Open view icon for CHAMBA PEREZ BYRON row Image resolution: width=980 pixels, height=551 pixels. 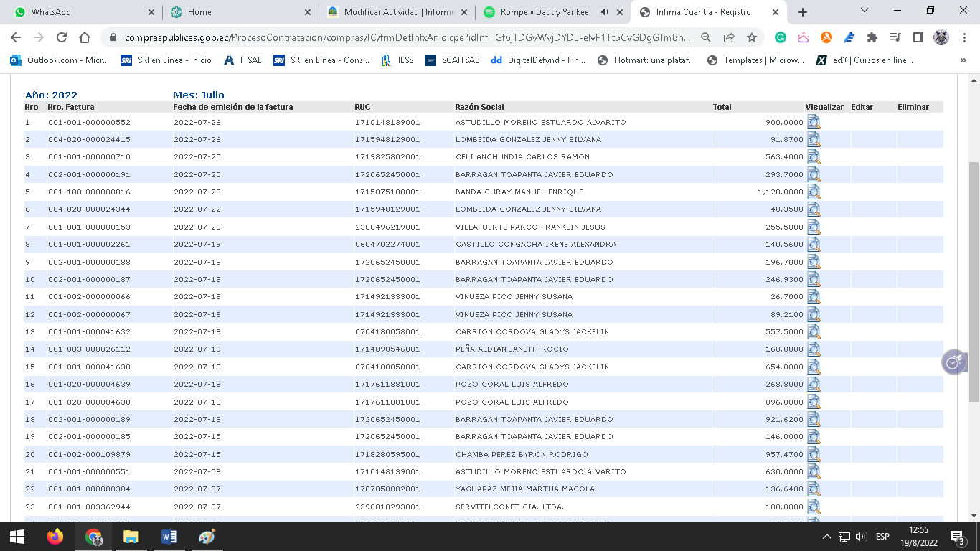click(x=814, y=454)
